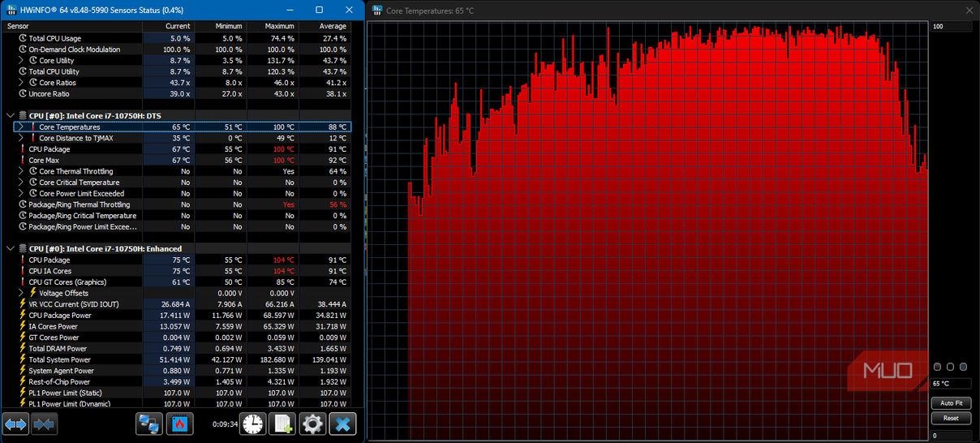Image resolution: width=980 pixels, height=443 pixels.
Task: Collapse the Intel Core i7-10750H: Enhanced section
Action: (10, 249)
